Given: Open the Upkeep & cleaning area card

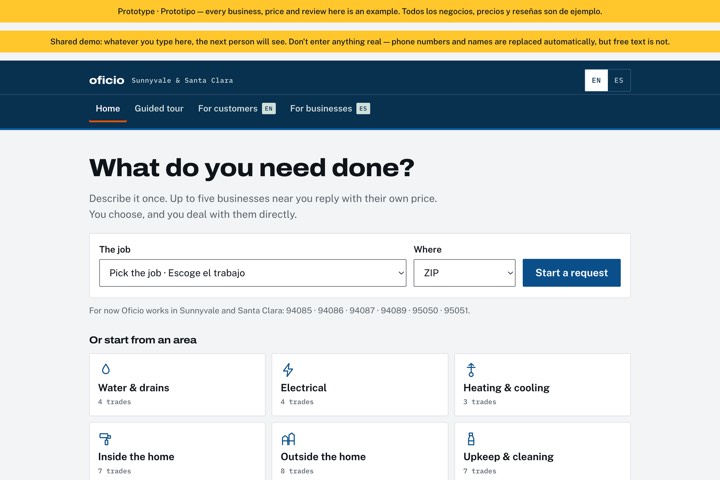Looking at the screenshot, I should pyautogui.click(x=542, y=451).
